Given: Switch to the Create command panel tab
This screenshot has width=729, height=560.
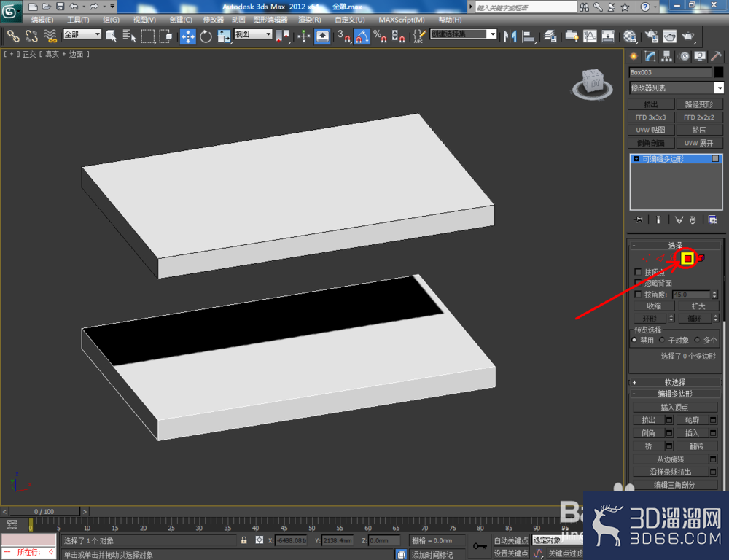Looking at the screenshot, I should click(634, 57).
